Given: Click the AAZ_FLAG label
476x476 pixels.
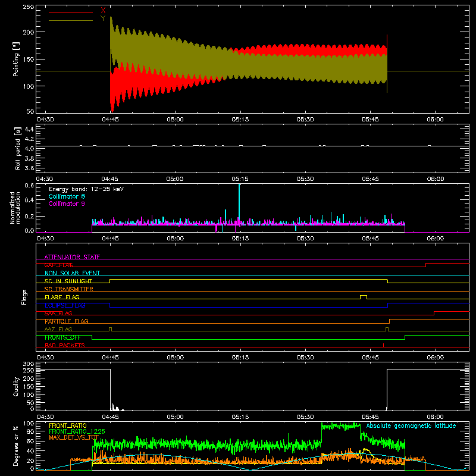Looking at the screenshot, I should [58, 330].
